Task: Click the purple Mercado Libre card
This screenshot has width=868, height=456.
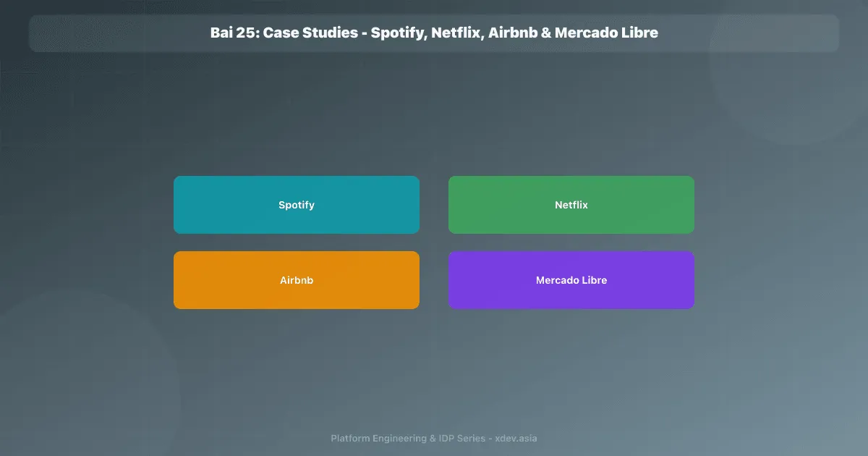Action: coord(571,280)
